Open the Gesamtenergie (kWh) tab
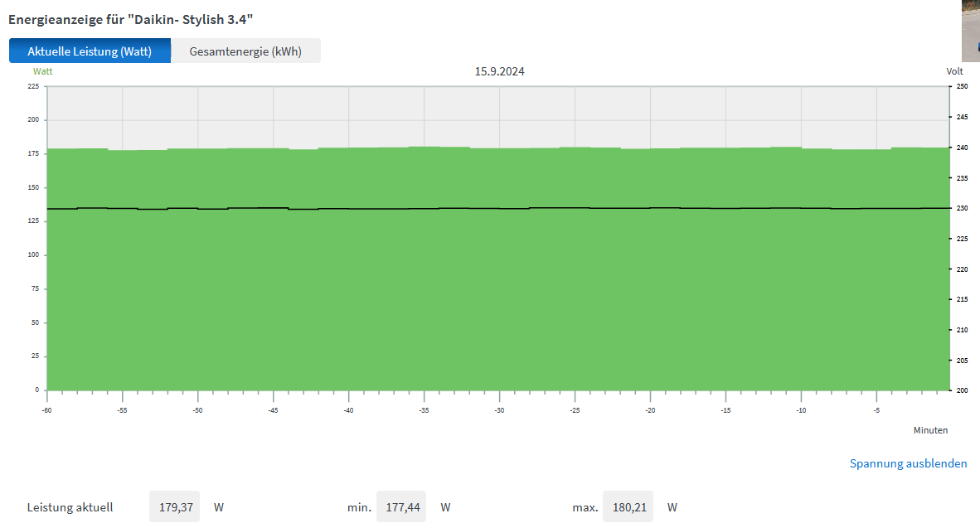Viewport: 980px width, 523px height. click(x=245, y=51)
